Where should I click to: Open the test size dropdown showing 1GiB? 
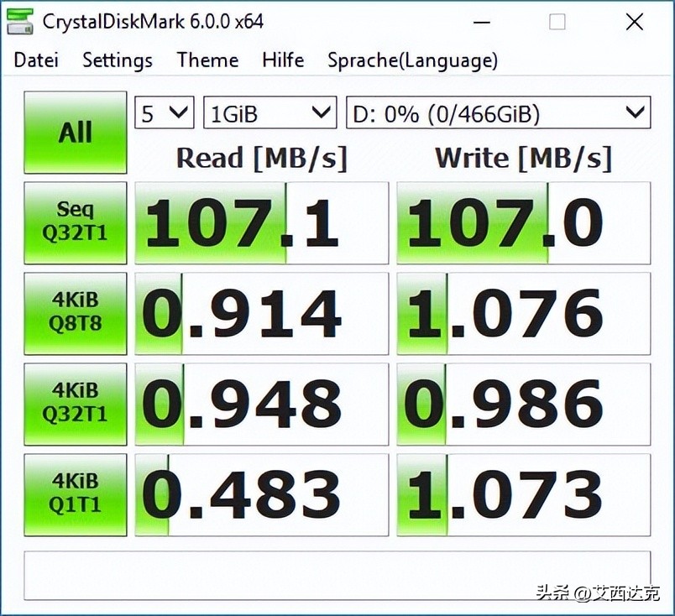269,112
